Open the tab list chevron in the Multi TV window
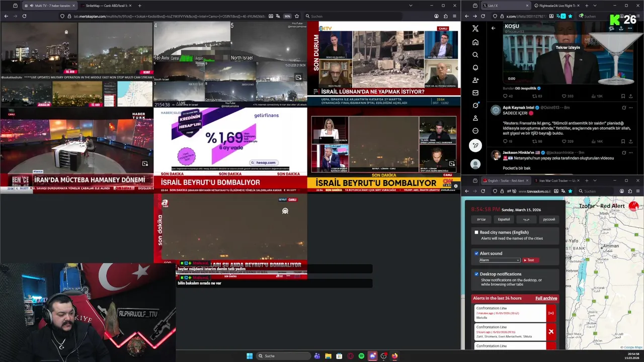644x362 pixels. coord(411,6)
